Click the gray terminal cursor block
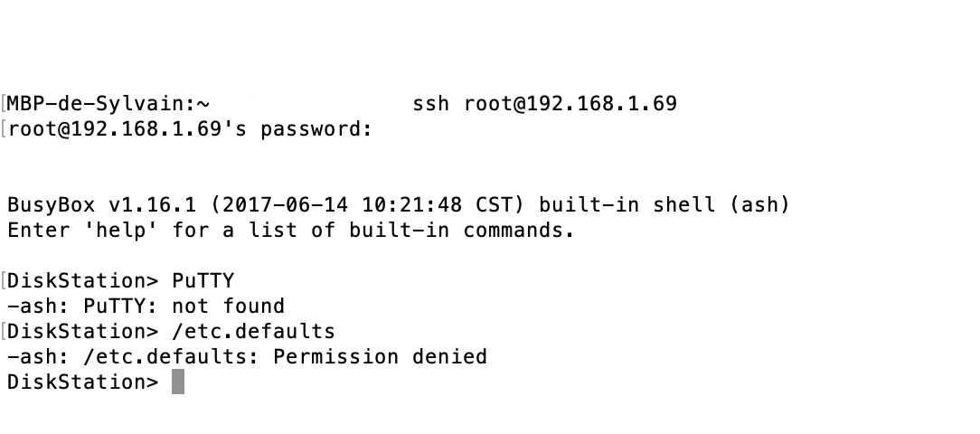The height and width of the screenshot is (434, 980). [178, 382]
